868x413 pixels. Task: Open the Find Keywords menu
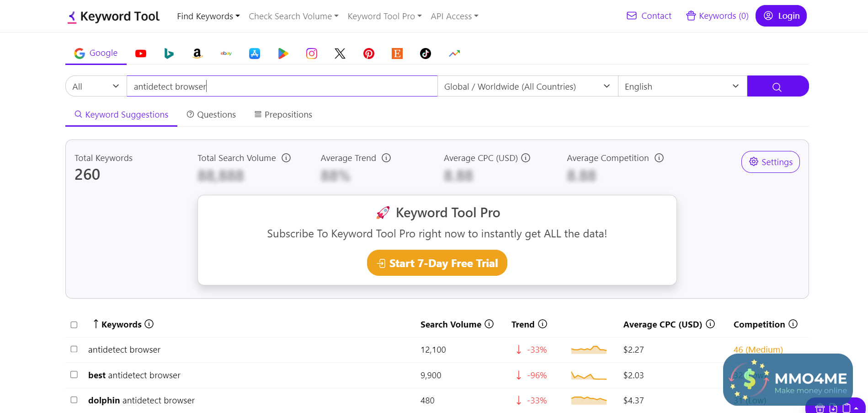208,16
